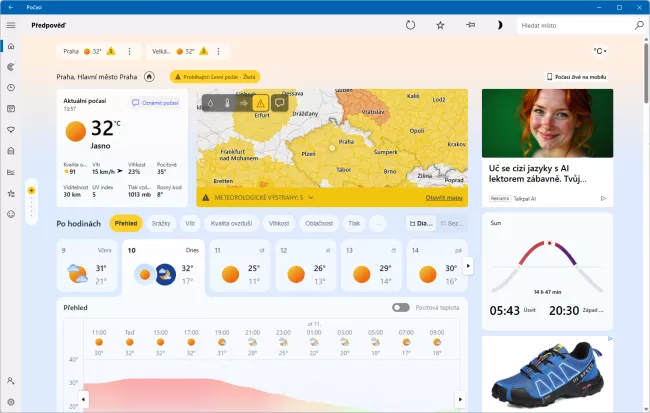
Task: Refresh the weather forecast
Action: pos(410,25)
